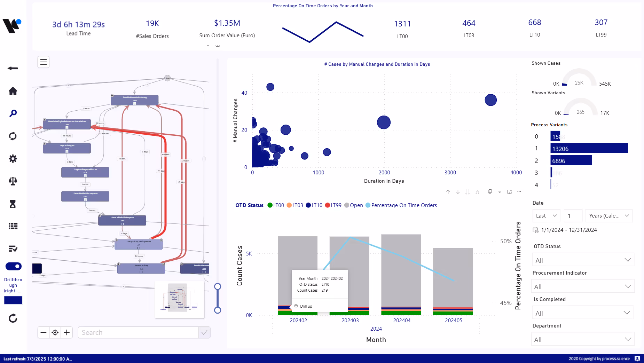The height and width of the screenshot is (363, 644).
Task: Select Drill up in the tooltip menu
Action: [x=305, y=306]
